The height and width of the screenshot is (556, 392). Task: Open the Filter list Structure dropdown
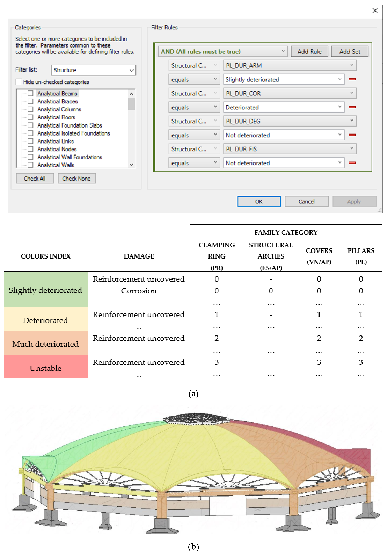pos(93,70)
